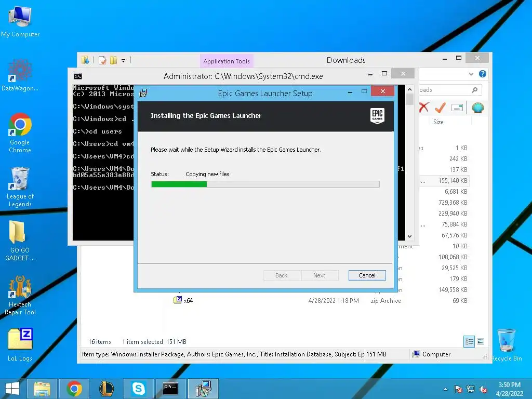Click the installation progress bar
Image resolution: width=532 pixels, height=399 pixels.
point(265,184)
